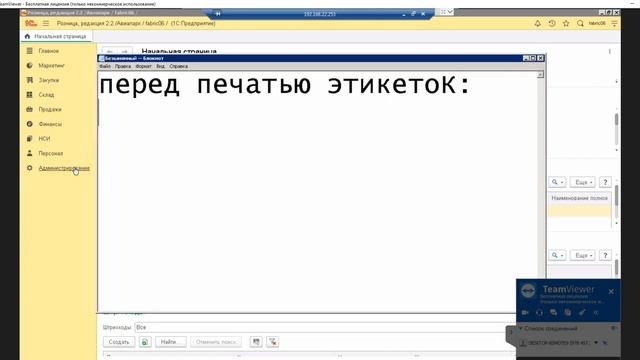Viewport: 640px width, 360px height.
Task: Click the Найти... button
Action: [171, 342]
